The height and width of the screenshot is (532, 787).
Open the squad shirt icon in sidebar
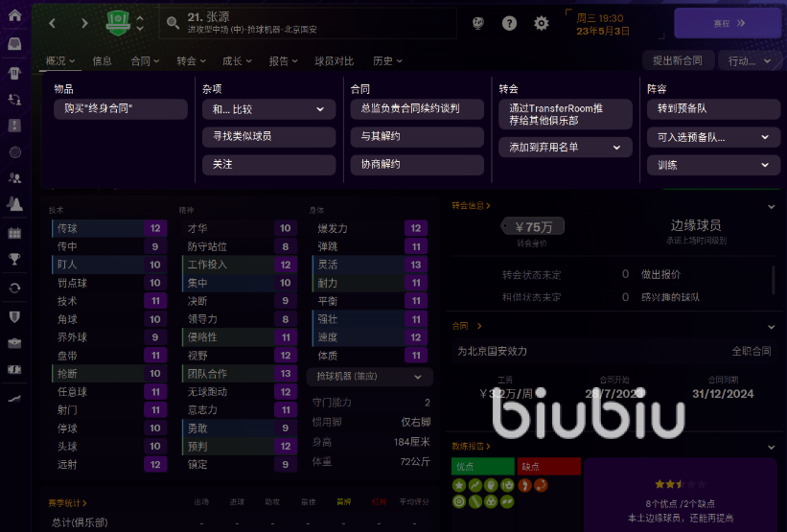pos(14,72)
